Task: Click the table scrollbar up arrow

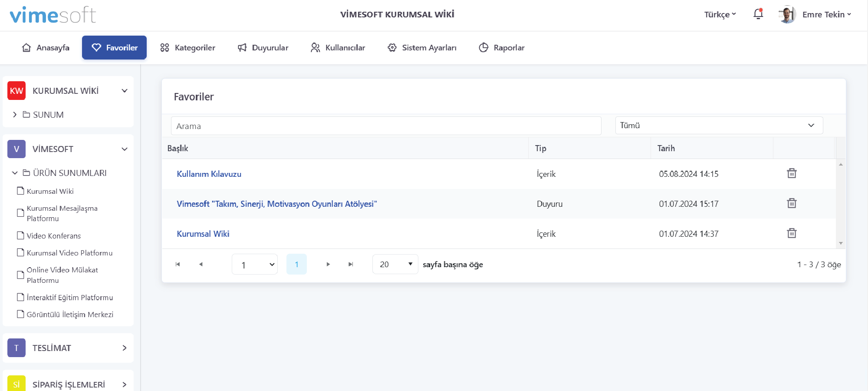Action: tap(841, 164)
